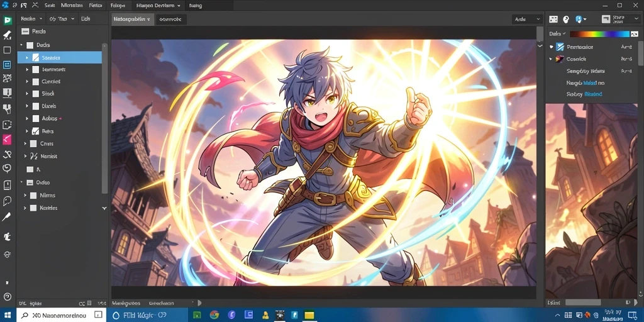Click the small icon right of gradient bar
644x322 pixels.
pyautogui.click(x=635, y=34)
